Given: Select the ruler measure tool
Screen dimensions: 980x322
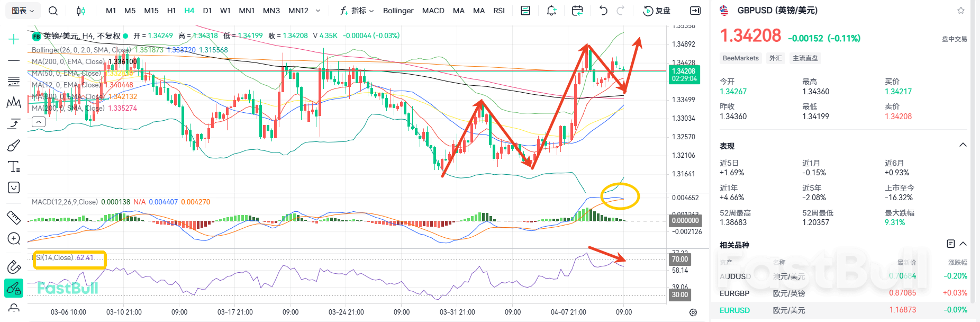Looking at the screenshot, I should pos(14,217).
